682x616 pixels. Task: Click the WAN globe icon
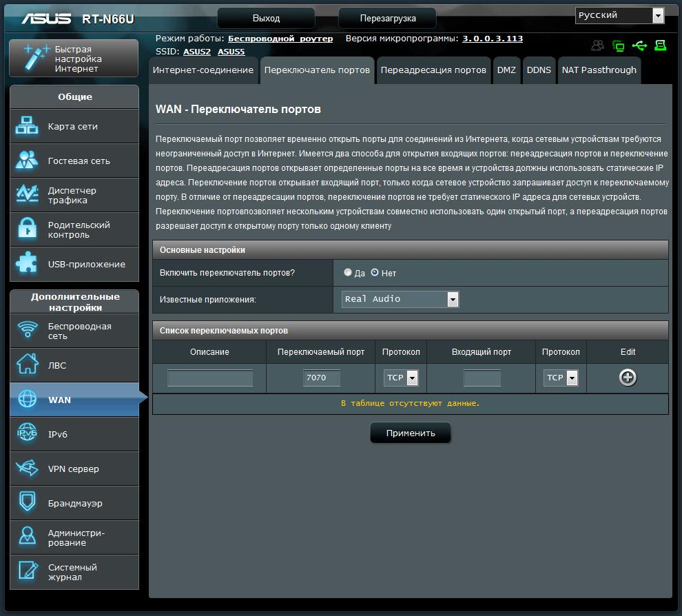pyautogui.click(x=28, y=399)
